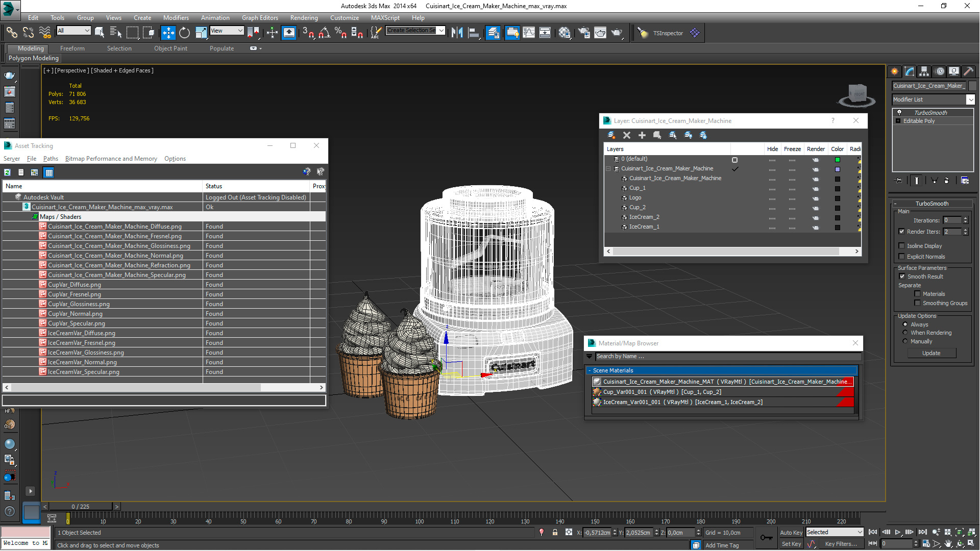Open the Material Editor from toolbar

tap(564, 33)
